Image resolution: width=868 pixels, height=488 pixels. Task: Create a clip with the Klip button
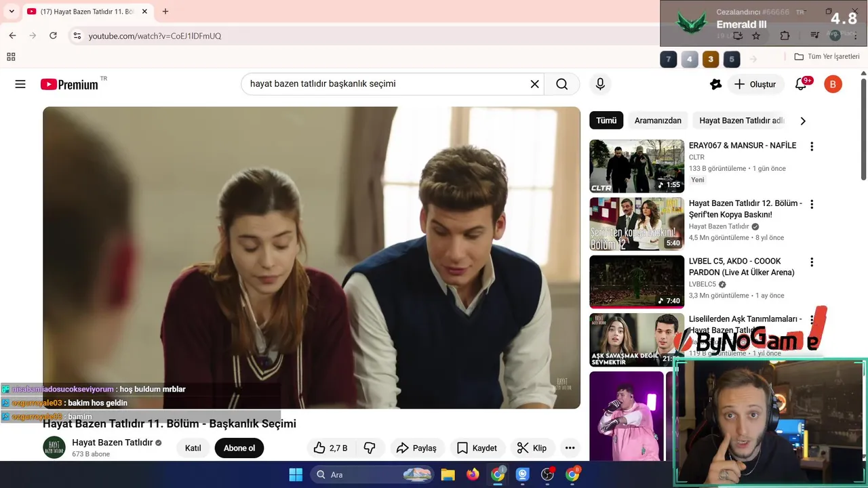click(532, 448)
